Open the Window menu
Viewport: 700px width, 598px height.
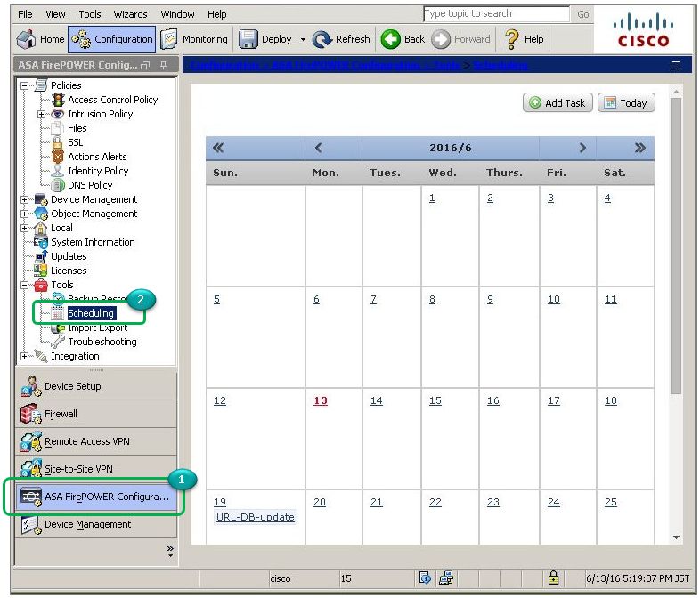[x=177, y=14]
